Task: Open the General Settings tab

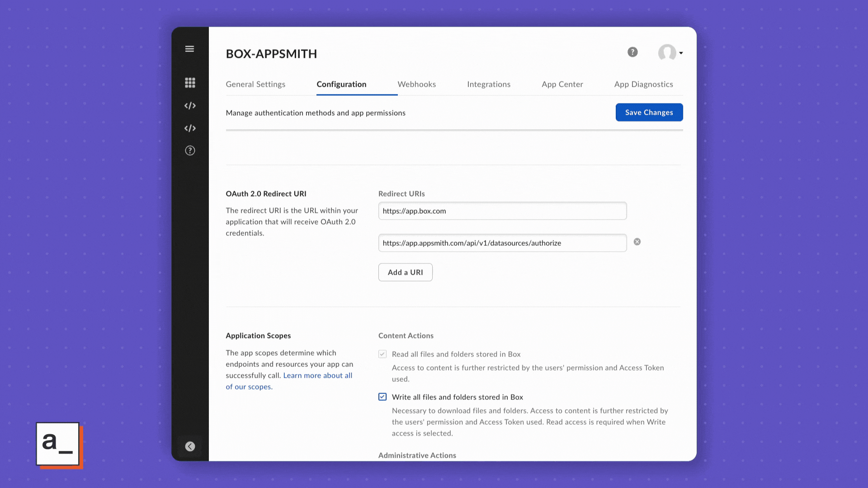Action: 255,84
